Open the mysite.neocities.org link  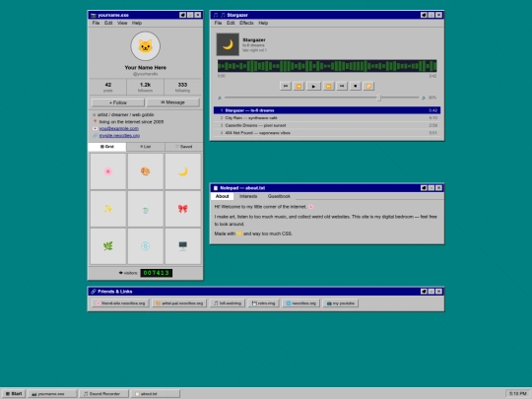click(x=119, y=135)
